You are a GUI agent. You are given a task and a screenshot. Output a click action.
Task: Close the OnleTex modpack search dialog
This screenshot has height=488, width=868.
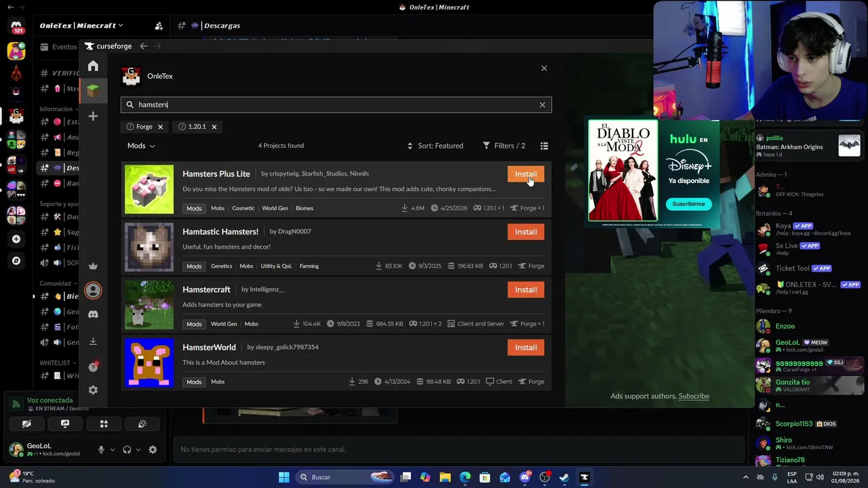[x=544, y=68]
